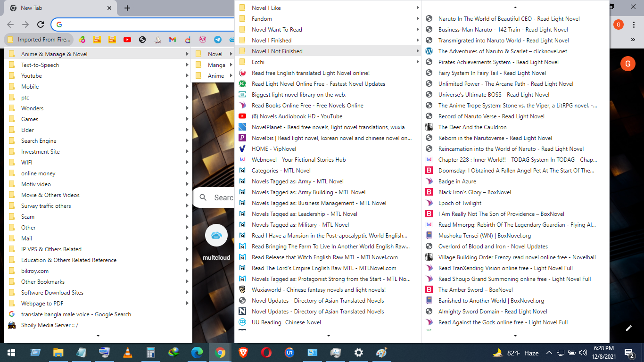Open Novel I Like folder

point(328,8)
